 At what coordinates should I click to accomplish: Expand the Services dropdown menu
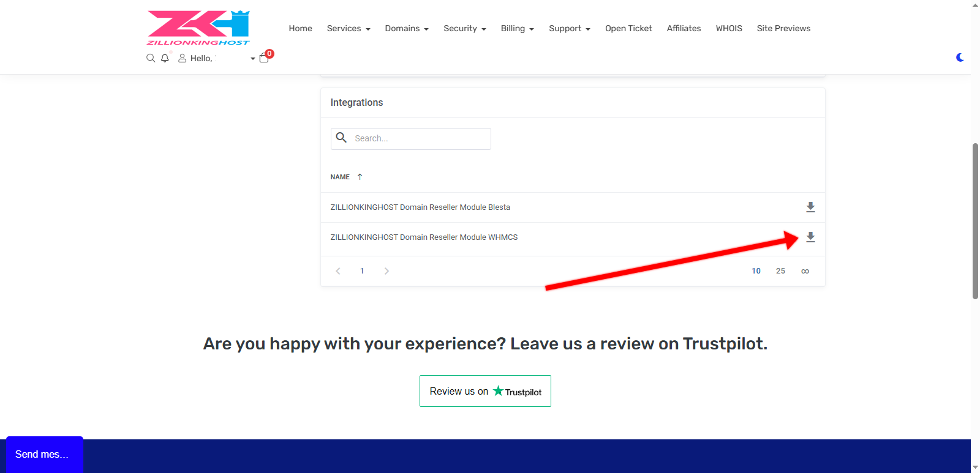(x=348, y=29)
